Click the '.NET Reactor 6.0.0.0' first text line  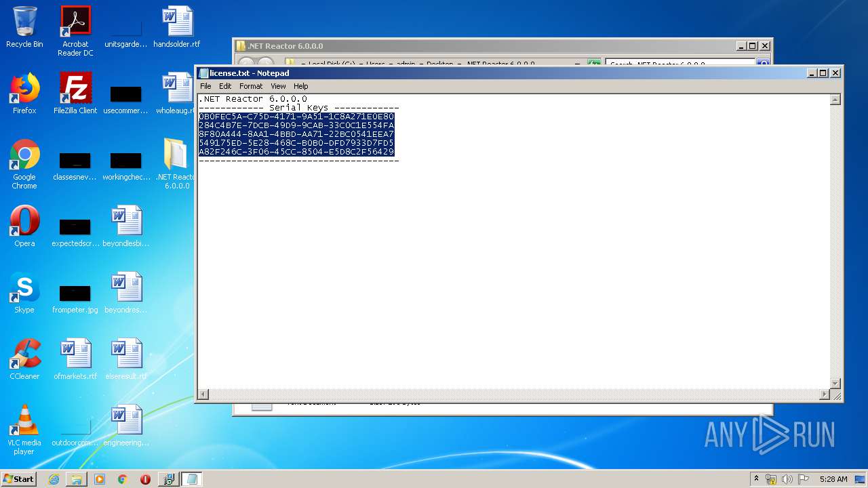[x=253, y=99]
